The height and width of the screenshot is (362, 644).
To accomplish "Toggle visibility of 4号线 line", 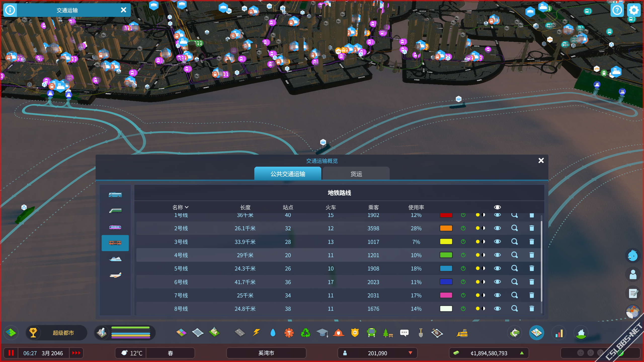I will pyautogui.click(x=497, y=255).
